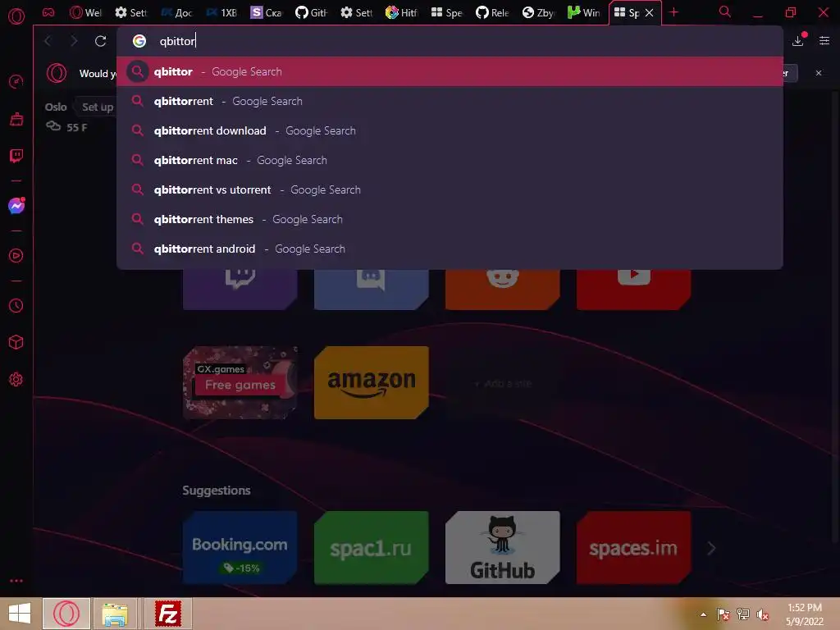Open the Reddit speed dial tile
The height and width of the screenshot is (630, 840).
pyautogui.click(x=503, y=290)
